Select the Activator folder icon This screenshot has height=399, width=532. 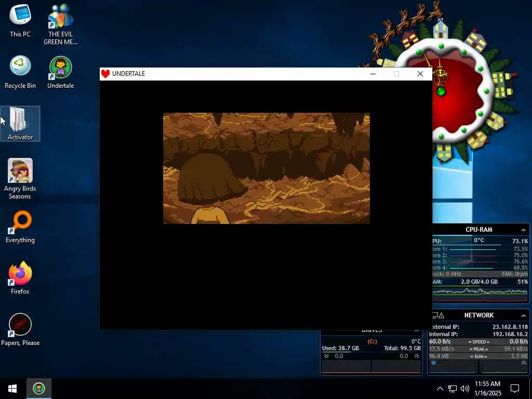(x=20, y=124)
